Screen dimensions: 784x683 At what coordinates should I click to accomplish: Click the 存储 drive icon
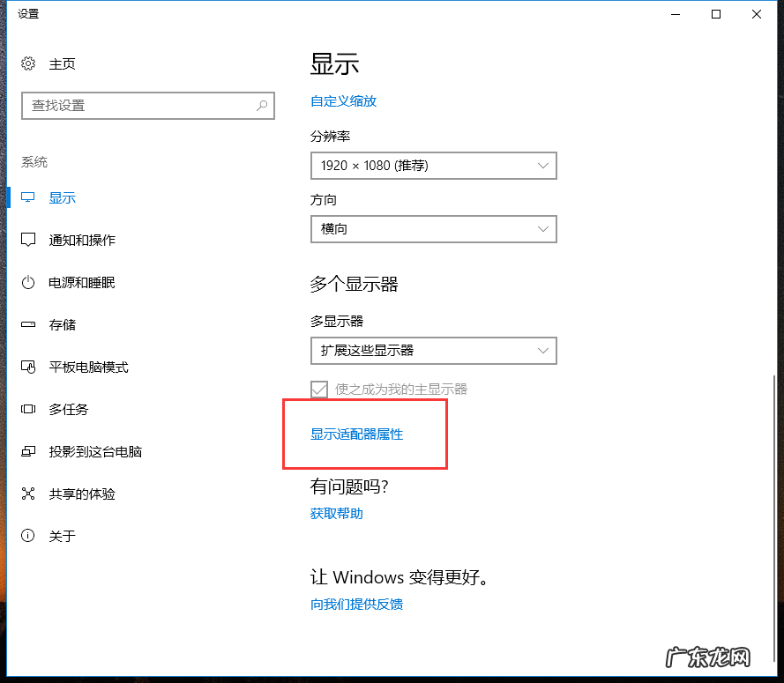coord(26,324)
